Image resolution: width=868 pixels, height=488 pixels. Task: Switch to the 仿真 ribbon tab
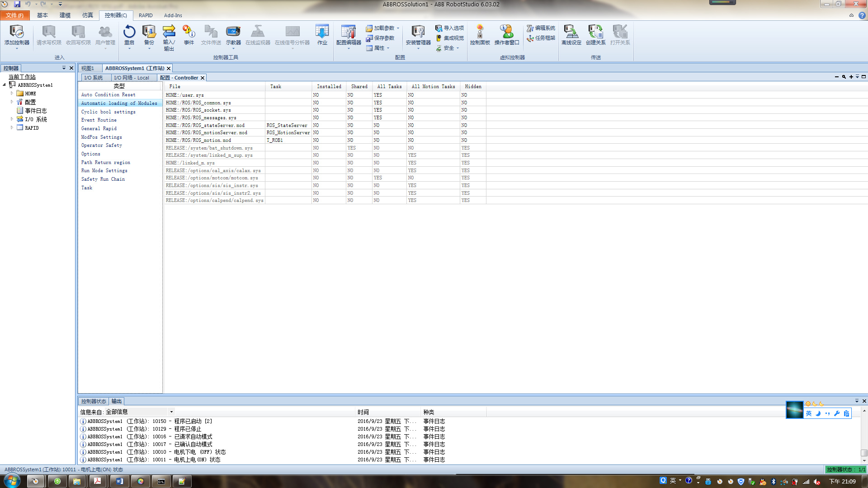88,15
